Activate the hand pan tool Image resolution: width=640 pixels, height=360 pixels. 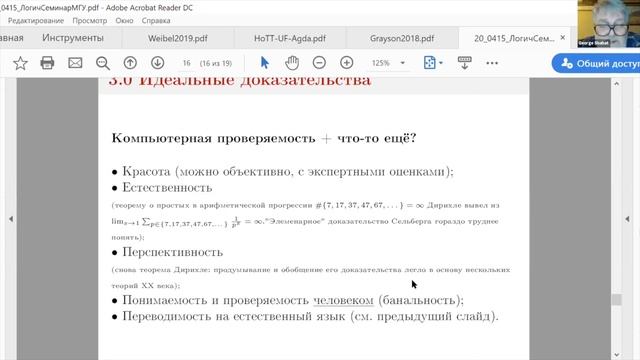[292, 63]
